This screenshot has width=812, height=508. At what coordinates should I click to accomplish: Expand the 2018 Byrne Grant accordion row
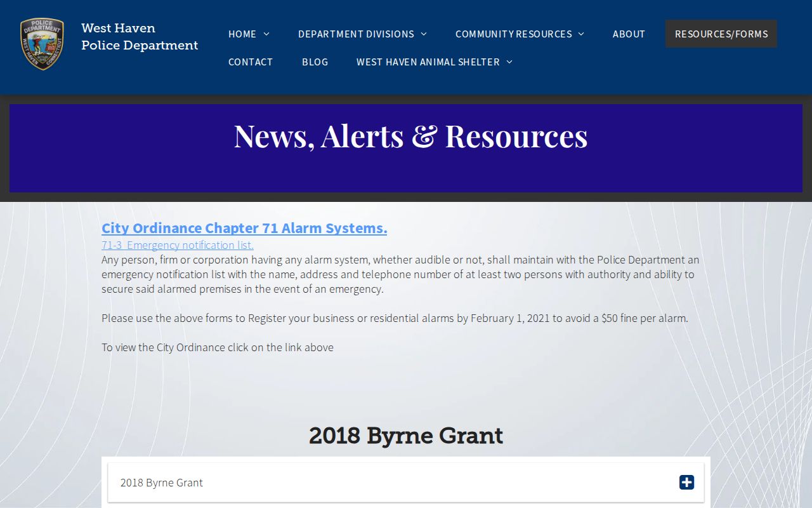406,483
